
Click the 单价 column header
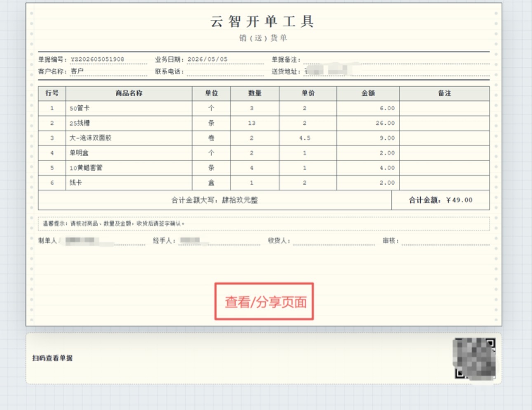(x=308, y=93)
